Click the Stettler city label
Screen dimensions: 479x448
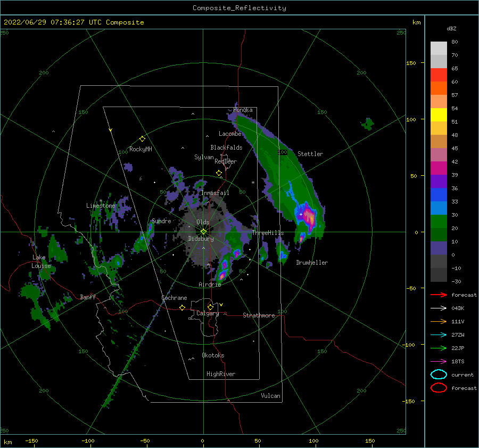pyautogui.click(x=310, y=154)
